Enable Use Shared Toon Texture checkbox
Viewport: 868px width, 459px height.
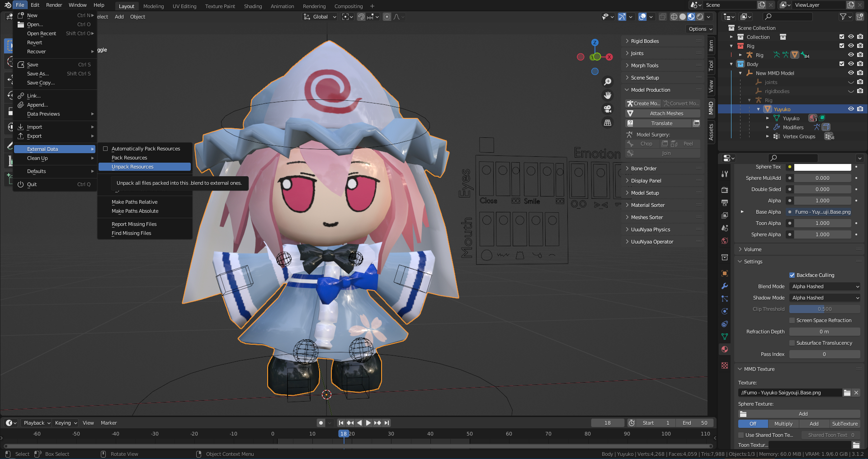(741, 435)
